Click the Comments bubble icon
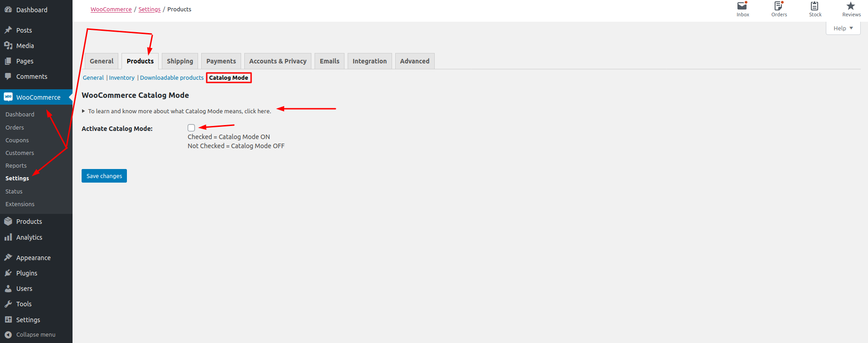Screen dimensions: 868x343 [8, 76]
